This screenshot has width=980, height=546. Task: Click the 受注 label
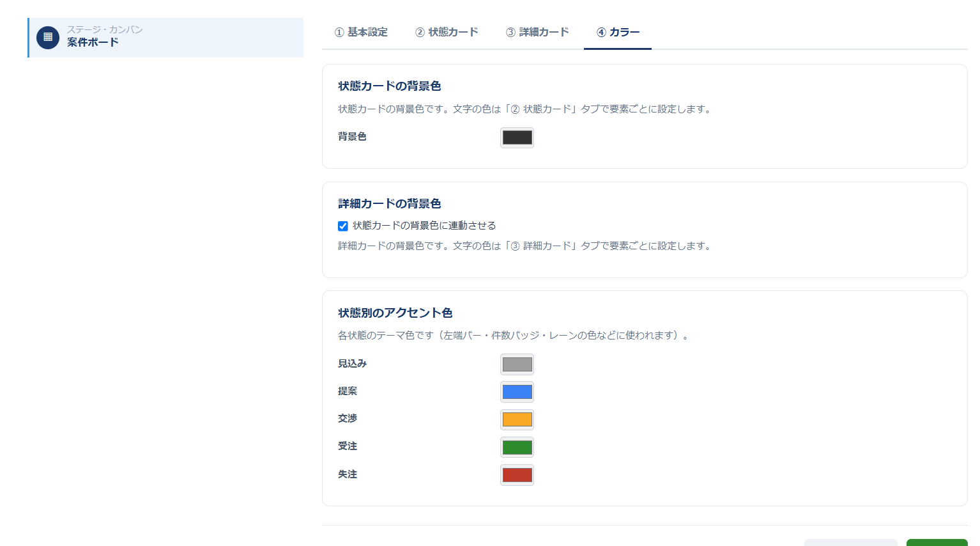[x=348, y=446]
